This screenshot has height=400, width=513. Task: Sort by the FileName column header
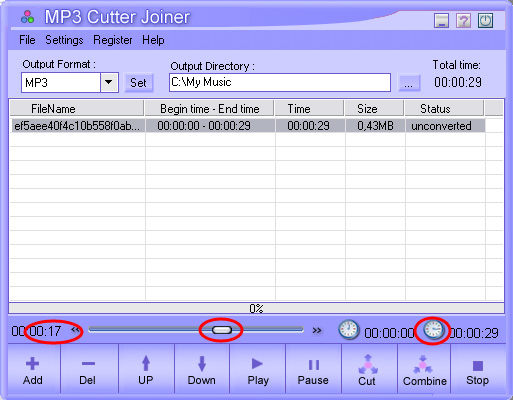(77, 109)
